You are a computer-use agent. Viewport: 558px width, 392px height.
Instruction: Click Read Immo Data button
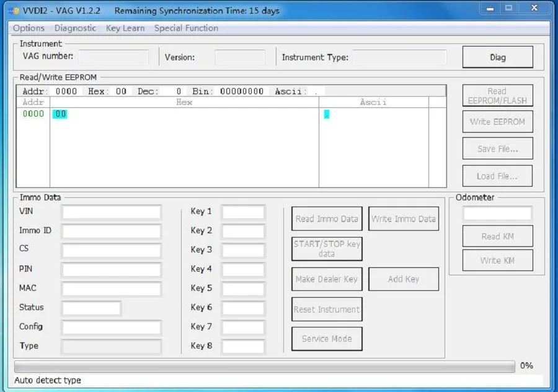[327, 218]
